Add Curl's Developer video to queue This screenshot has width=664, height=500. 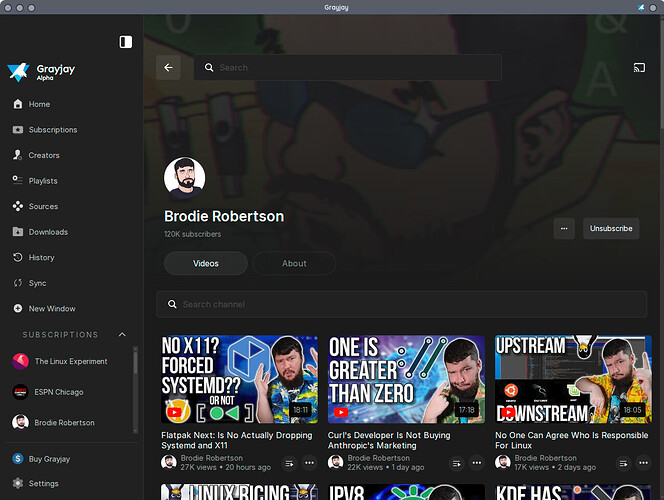click(x=456, y=464)
